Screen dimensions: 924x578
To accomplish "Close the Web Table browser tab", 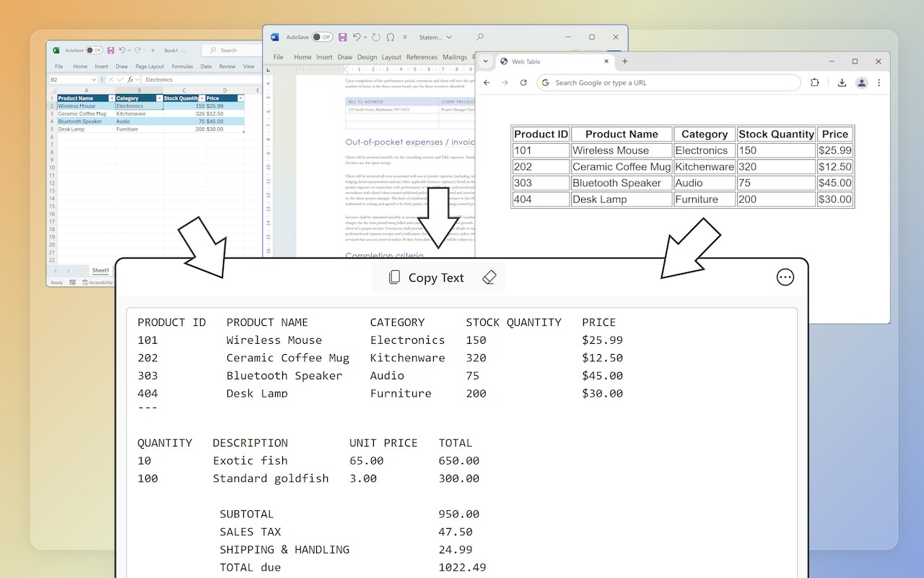I will [606, 61].
